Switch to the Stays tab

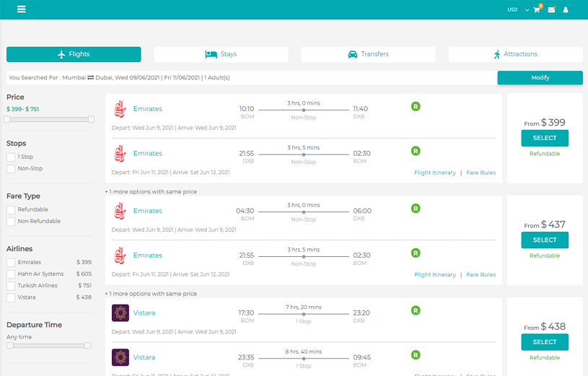pos(221,54)
